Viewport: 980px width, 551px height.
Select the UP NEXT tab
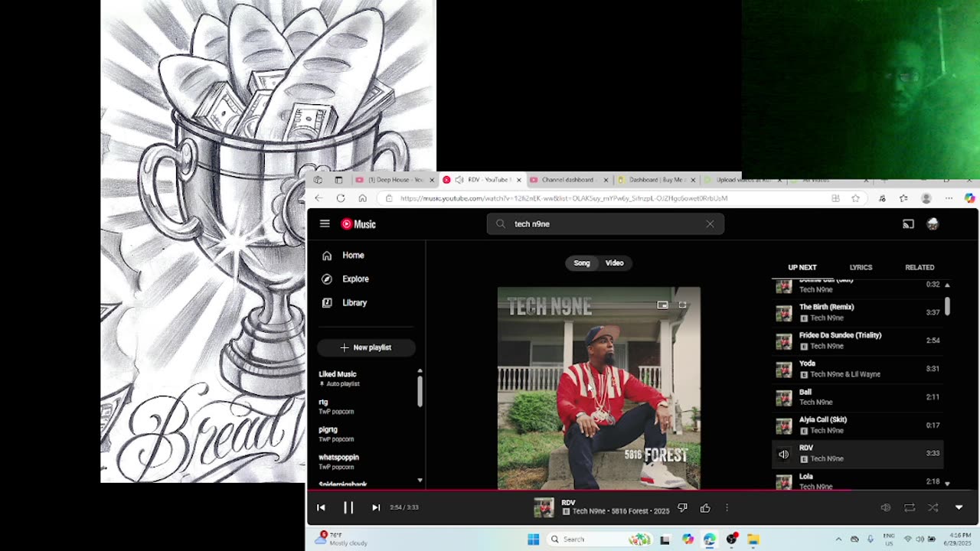pos(802,267)
